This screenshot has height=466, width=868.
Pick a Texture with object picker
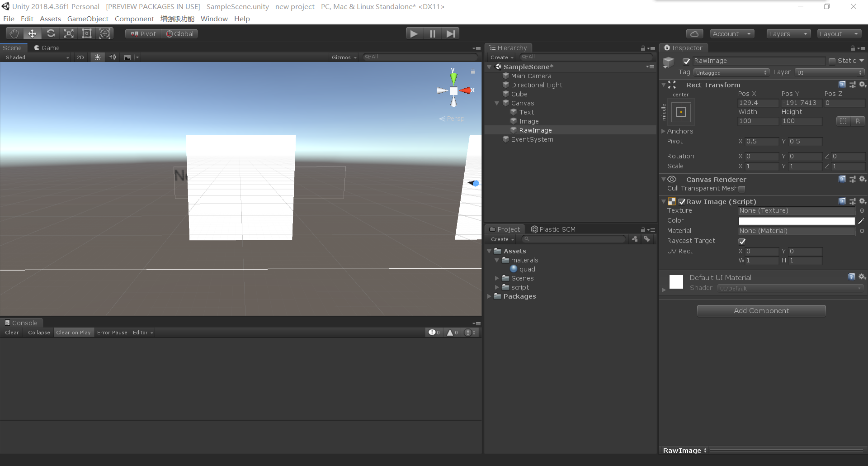point(862,211)
